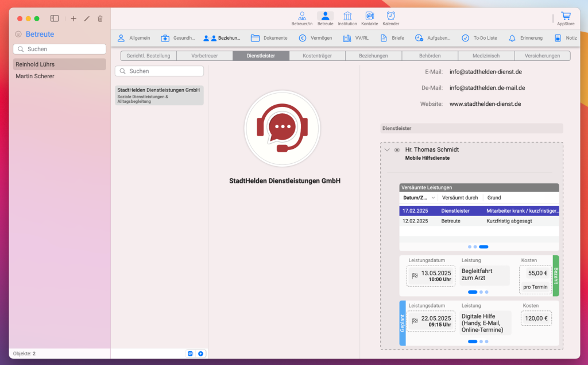Click the green Bezahlt status tag

(x=556, y=276)
